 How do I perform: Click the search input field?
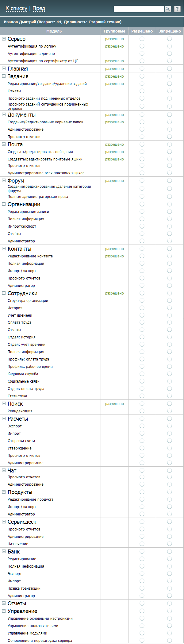(x=139, y=9)
